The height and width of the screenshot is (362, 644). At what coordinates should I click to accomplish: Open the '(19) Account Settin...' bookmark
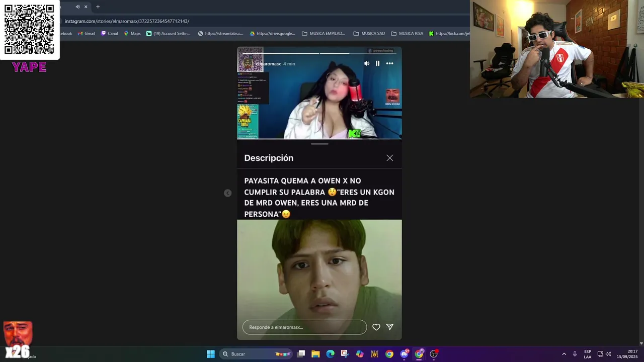[x=169, y=34]
